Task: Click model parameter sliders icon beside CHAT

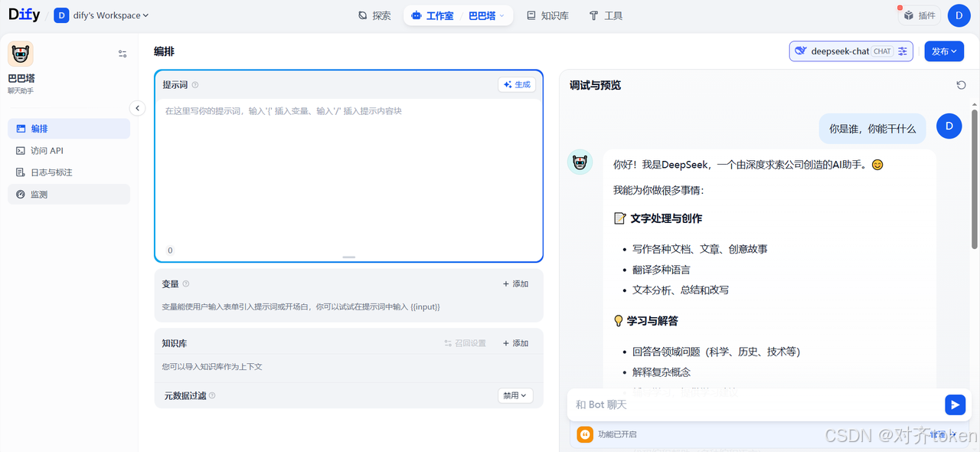Action: tap(903, 51)
